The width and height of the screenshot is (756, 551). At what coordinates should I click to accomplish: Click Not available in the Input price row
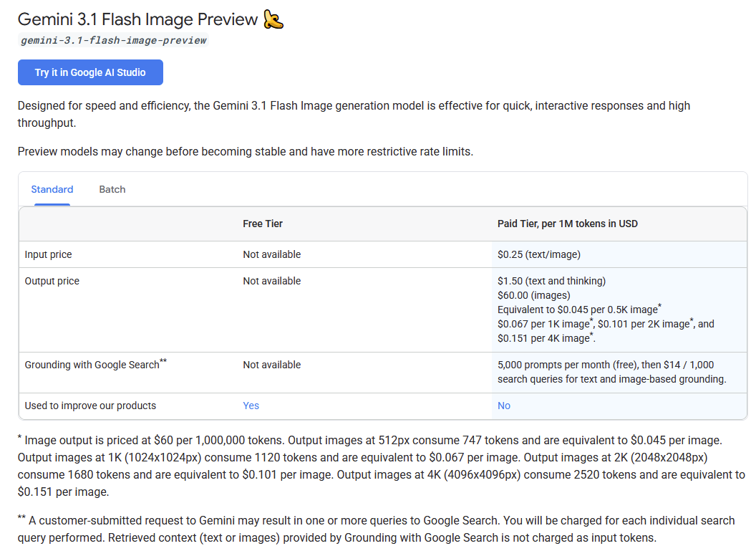pyautogui.click(x=272, y=255)
